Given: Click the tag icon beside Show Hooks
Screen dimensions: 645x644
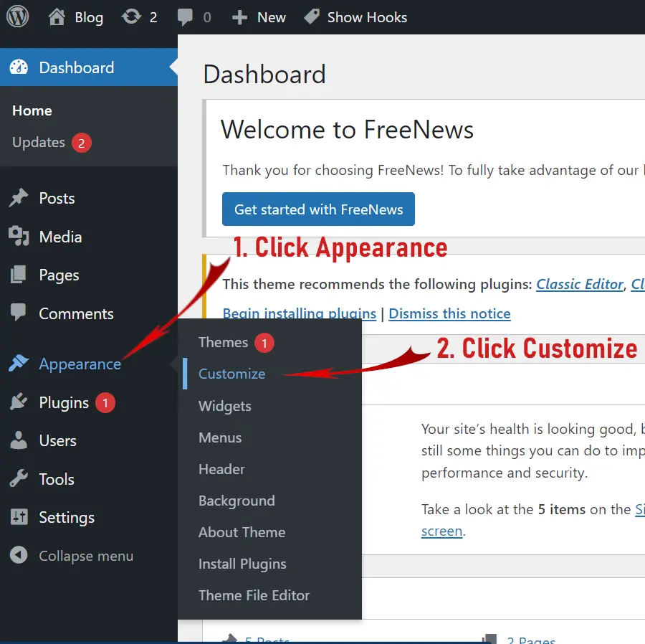Looking at the screenshot, I should click(312, 17).
